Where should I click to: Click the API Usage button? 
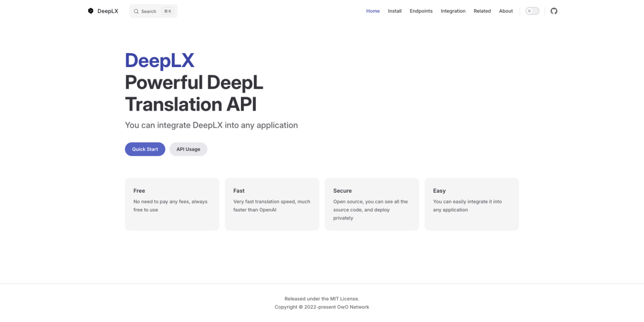pos(188,149)
